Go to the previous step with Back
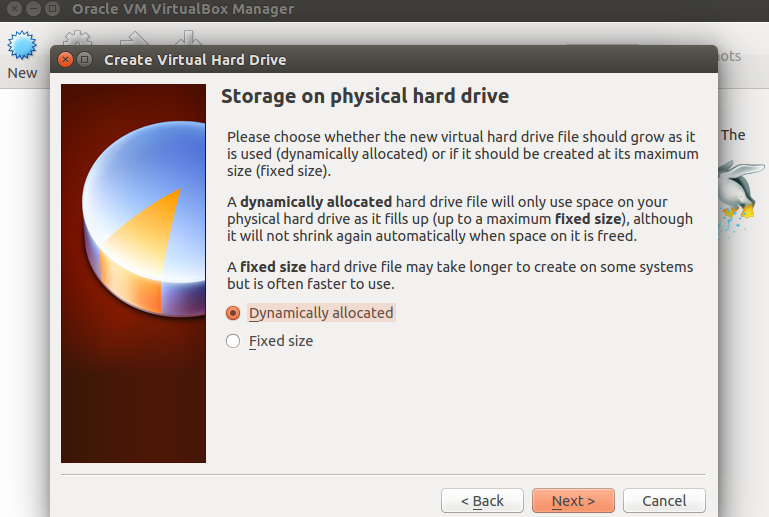This screenshot has width=769, height=517. 482,501
